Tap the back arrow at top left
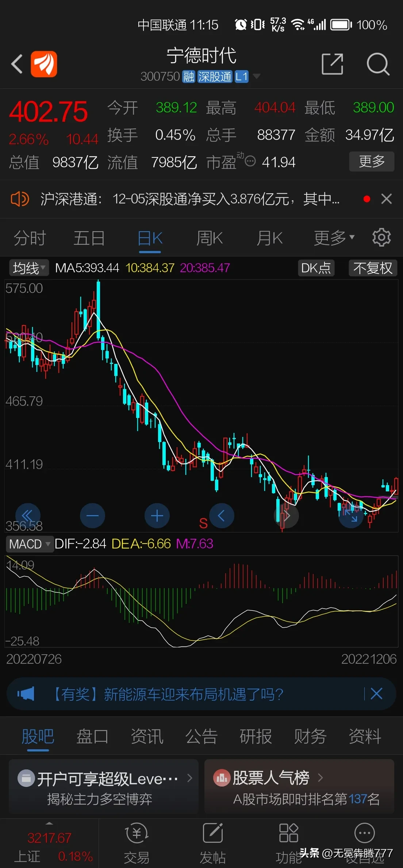Viewport: 403px width, 868px height. pos(17,64)
